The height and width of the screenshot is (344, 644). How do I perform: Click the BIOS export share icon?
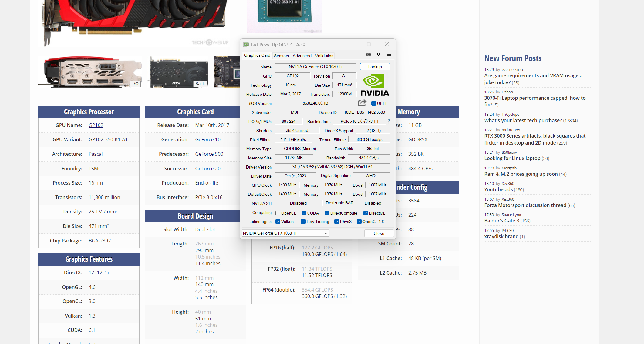point(362,103)
